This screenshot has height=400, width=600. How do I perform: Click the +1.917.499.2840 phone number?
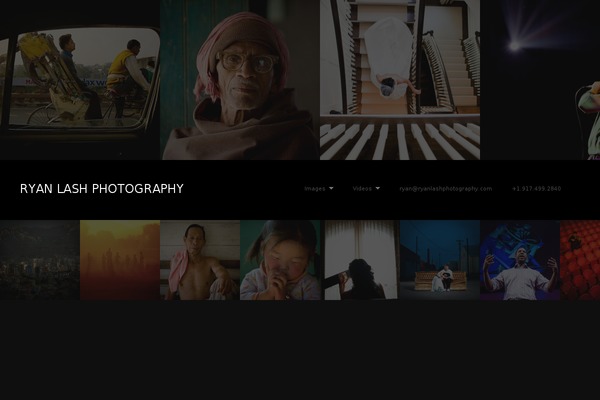[x=536, y=188]
